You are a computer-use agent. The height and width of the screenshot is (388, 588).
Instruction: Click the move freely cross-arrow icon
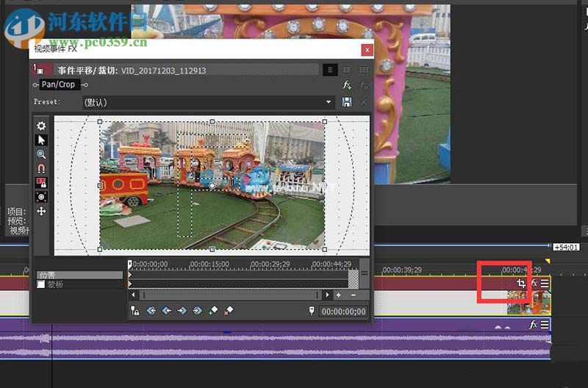click(41, 211)
